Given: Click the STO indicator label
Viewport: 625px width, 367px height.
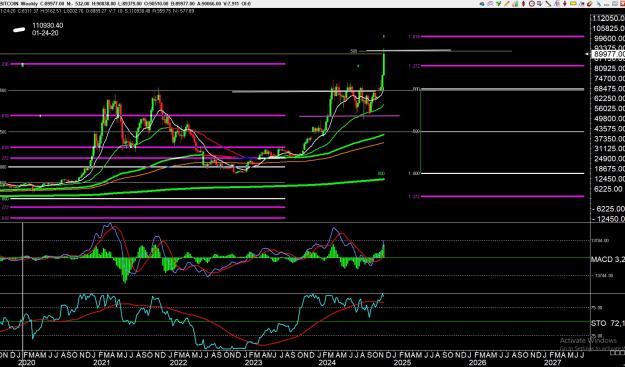Looking at the screenshot, I should pos(599,323).
